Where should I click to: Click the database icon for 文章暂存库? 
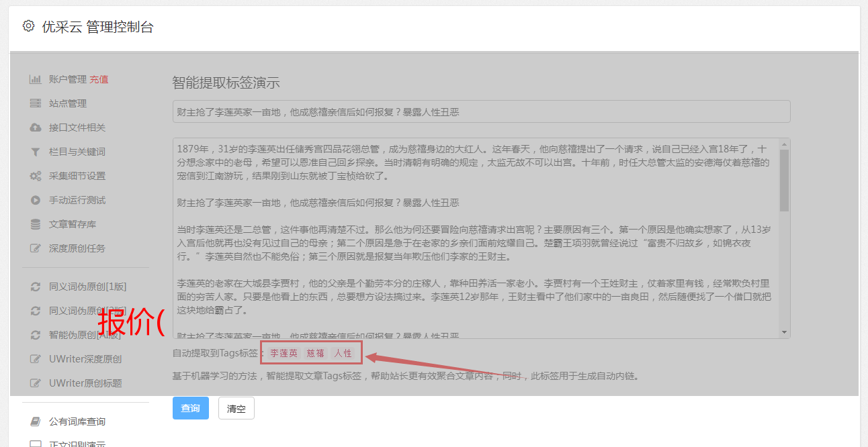pyautogui.click(x=36, y=224)
